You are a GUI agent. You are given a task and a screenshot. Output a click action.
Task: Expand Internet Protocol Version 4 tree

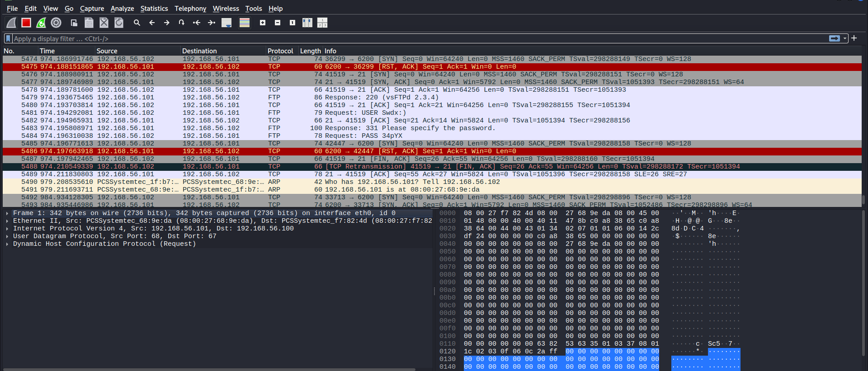point(7,229)
